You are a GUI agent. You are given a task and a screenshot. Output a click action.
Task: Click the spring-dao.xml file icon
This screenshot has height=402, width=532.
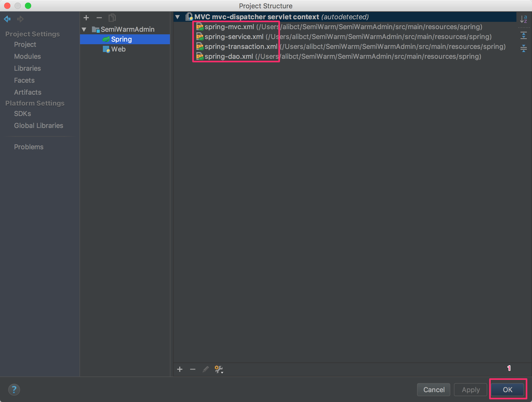point(200,56)
